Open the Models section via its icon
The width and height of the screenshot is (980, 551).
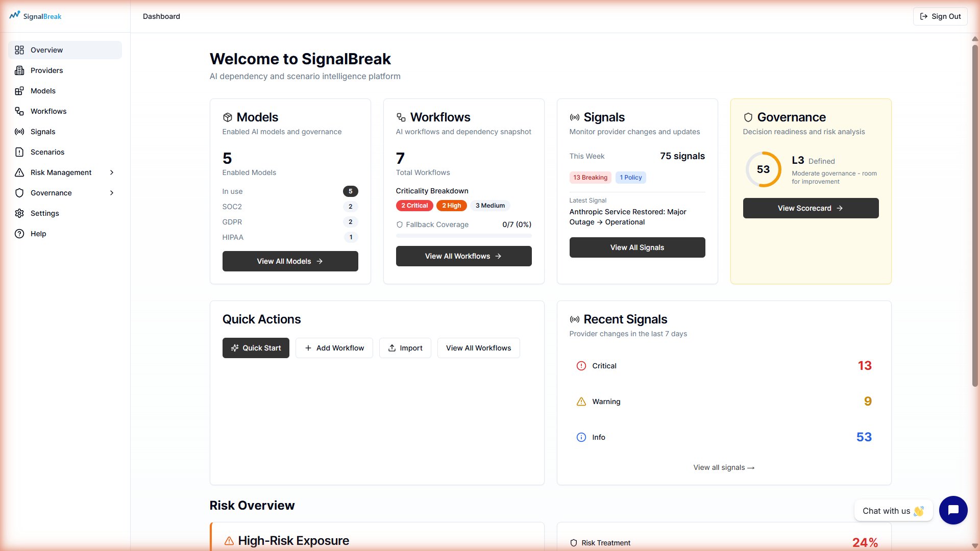[19, 91]
